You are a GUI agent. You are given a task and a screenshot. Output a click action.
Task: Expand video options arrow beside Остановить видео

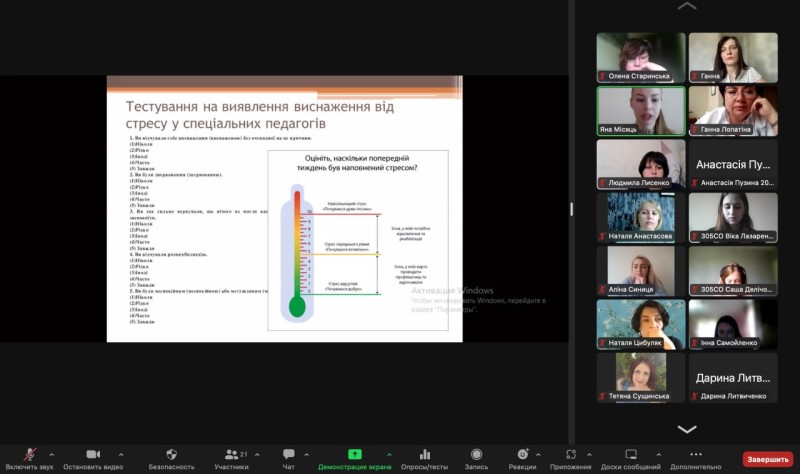point(121,454)
